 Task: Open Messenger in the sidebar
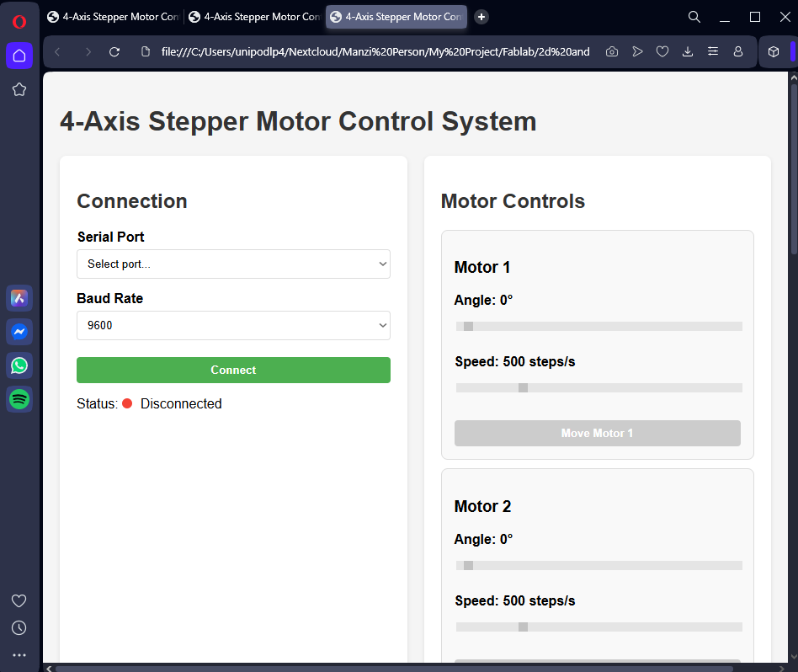[x=19, y=332]
